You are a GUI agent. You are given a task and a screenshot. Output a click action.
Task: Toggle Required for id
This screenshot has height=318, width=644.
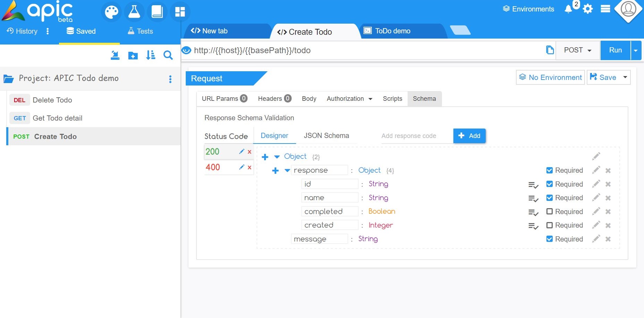coord(550,184)
